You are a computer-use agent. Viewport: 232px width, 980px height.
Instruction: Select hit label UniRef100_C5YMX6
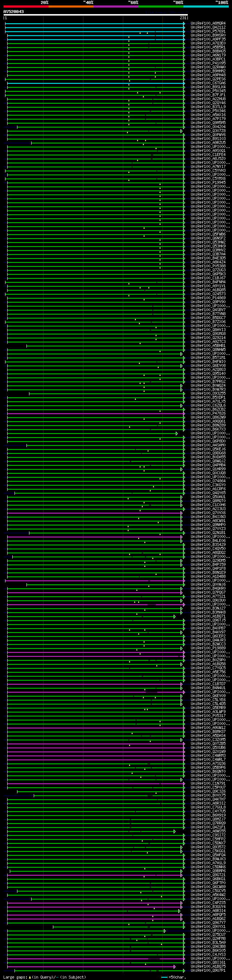pos(208,179)
